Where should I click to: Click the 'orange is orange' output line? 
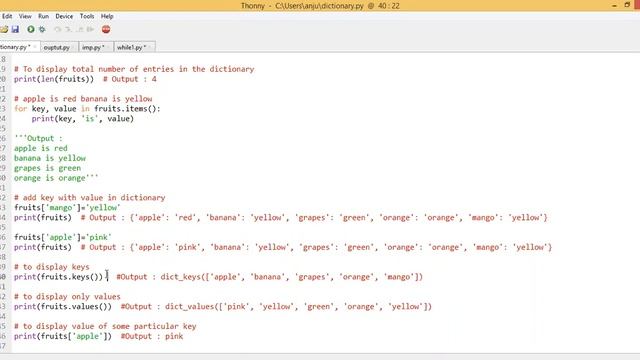56,178
